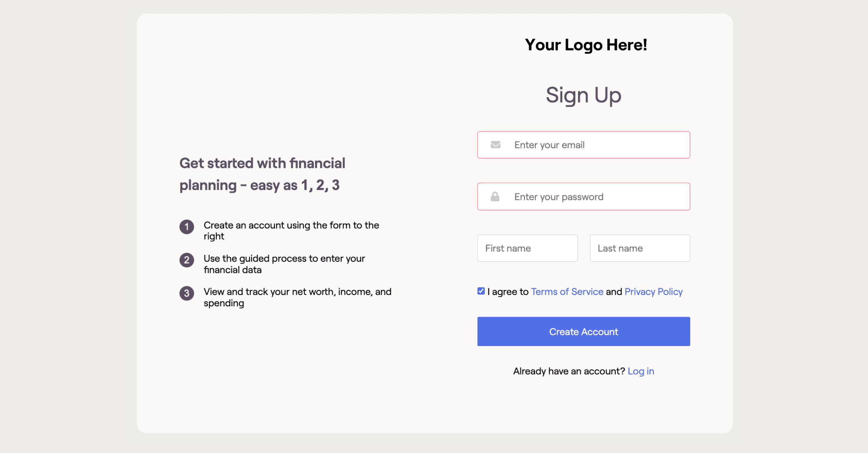Screen dimensions: 868x453
Task: Click the number 1 step icon
Action: (187, 226)
